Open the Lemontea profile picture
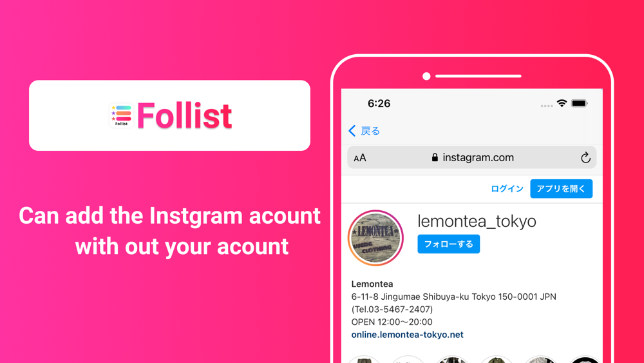Image resolution: width=644 pixels, height=363 pixels. (x=376, y=238)
